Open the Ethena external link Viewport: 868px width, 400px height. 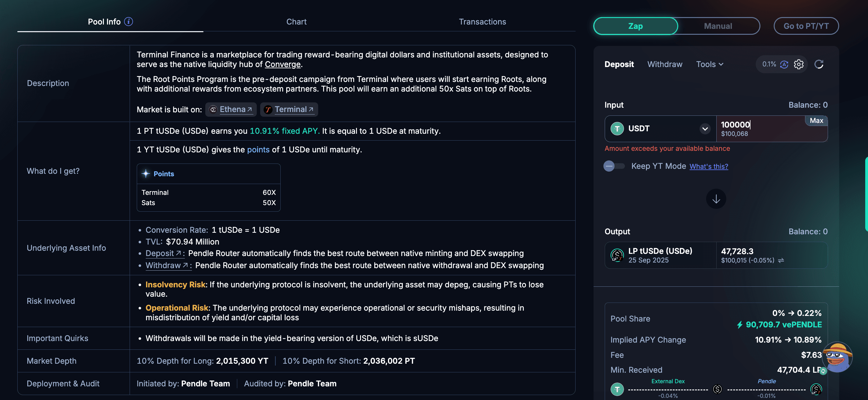point(236,109)
